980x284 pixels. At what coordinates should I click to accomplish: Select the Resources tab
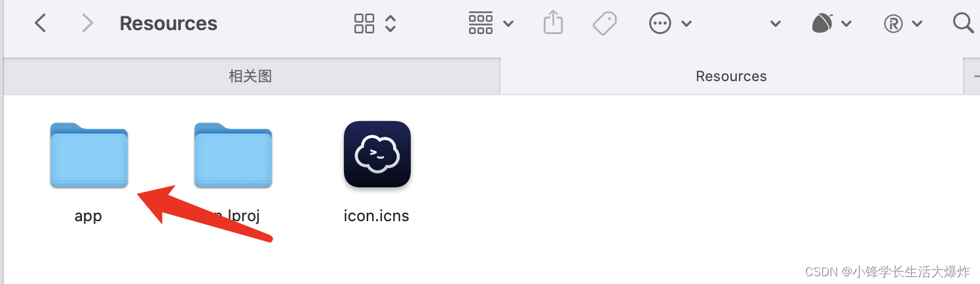(731, 76)
